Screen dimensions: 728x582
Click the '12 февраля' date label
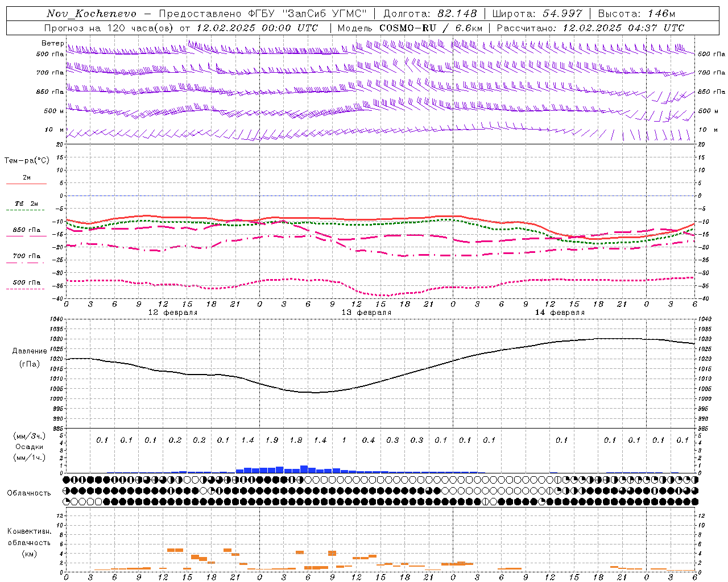[173, 313]
